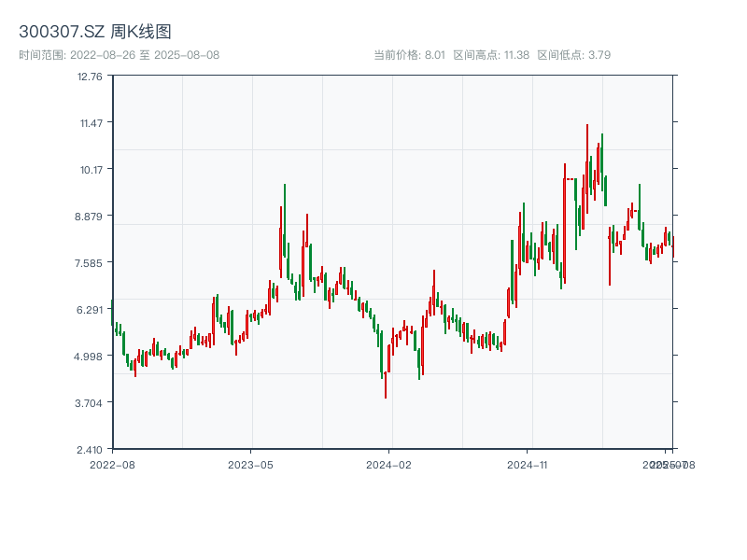
Task: Click the period high label 区间高点: 11.38
Action: coord(491,55)
